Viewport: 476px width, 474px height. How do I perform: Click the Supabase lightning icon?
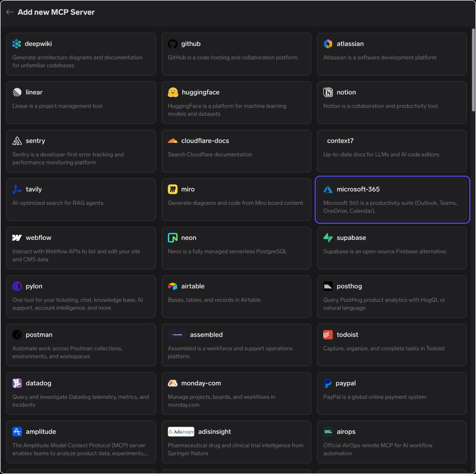tap(328, 238)
